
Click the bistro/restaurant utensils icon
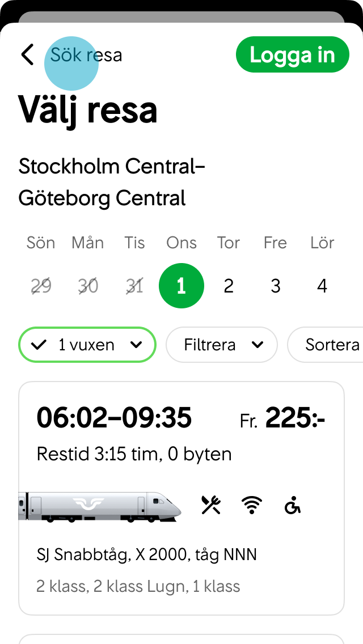211,503
